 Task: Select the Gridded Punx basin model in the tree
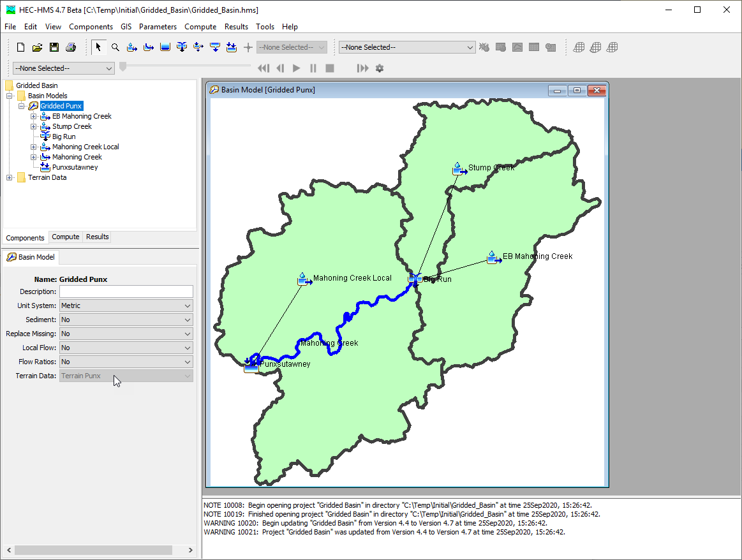coord(61,106)
